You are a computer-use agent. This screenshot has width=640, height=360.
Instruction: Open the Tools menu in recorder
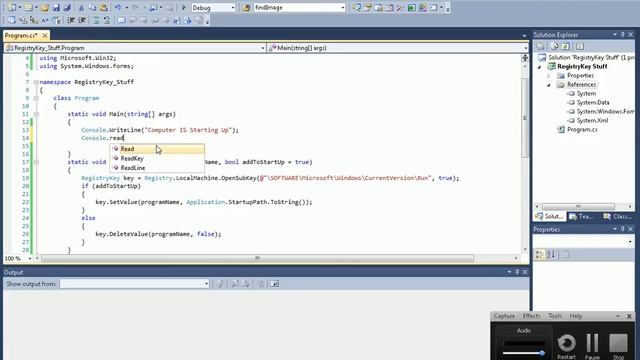click(555, 316)
